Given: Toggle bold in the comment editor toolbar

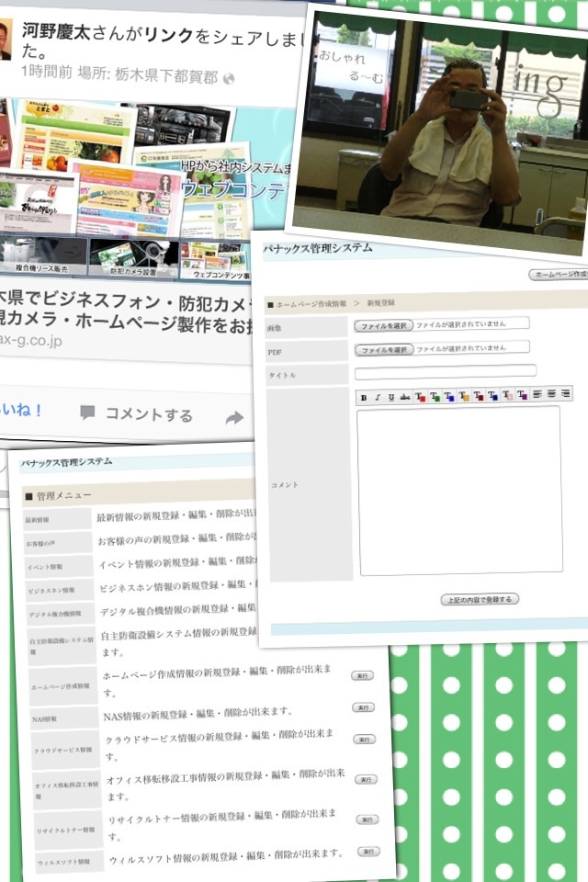Looking at the screenshot, I should (x=364, y=398).
